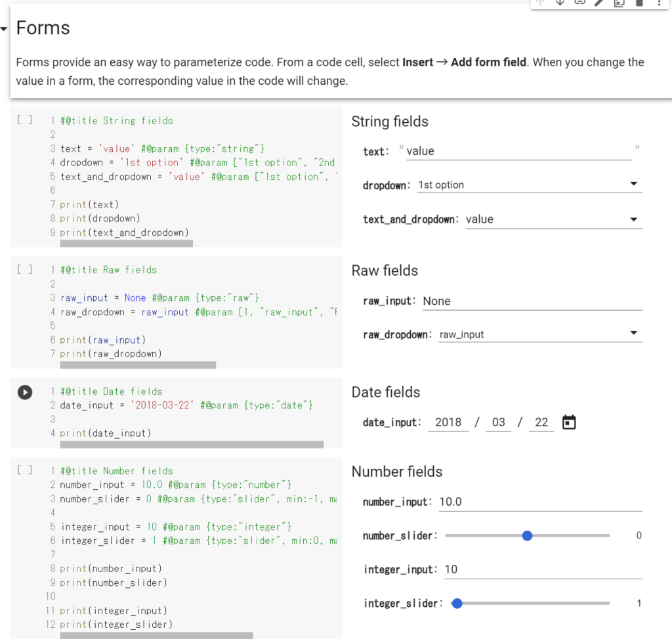The image size is (672, 639).
Task: Click the 'Add form field' bold text
Action: 488,62
